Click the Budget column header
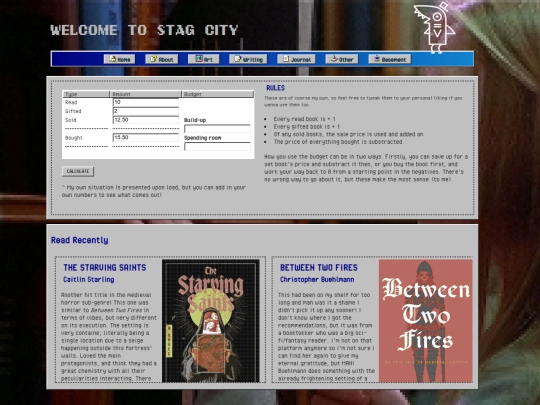Screen dimensions: 540x405 218,94
